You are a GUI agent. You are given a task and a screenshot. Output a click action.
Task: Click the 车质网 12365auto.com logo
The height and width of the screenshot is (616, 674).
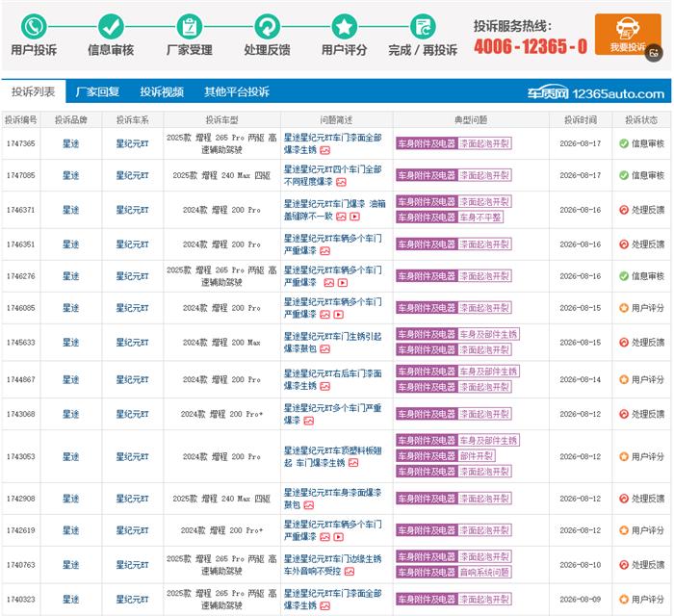(596, 92)
